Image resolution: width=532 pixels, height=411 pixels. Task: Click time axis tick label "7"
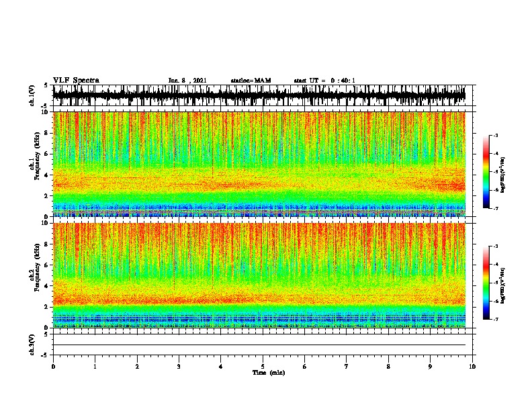click(x=347, y=367)
